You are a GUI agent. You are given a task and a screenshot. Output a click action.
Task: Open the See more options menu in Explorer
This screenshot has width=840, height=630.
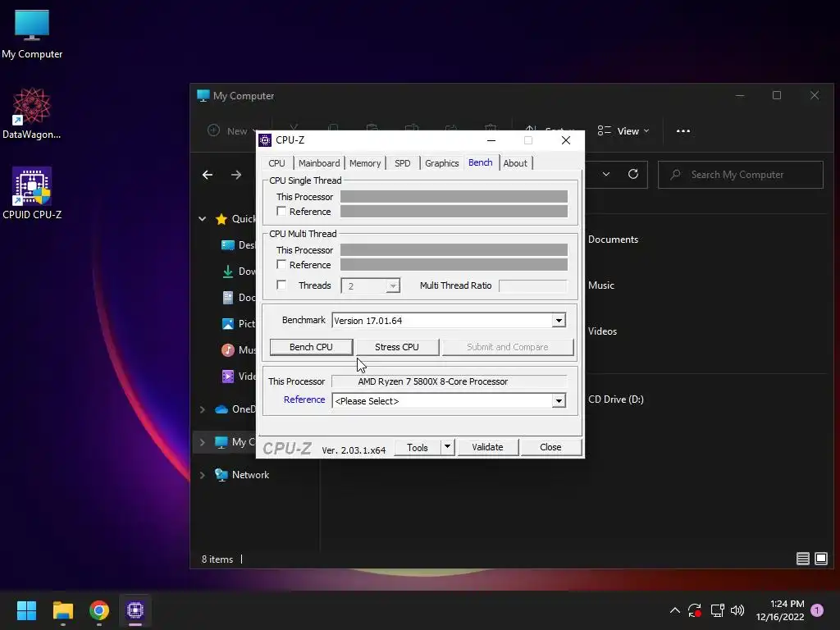(x=683, y=130)
